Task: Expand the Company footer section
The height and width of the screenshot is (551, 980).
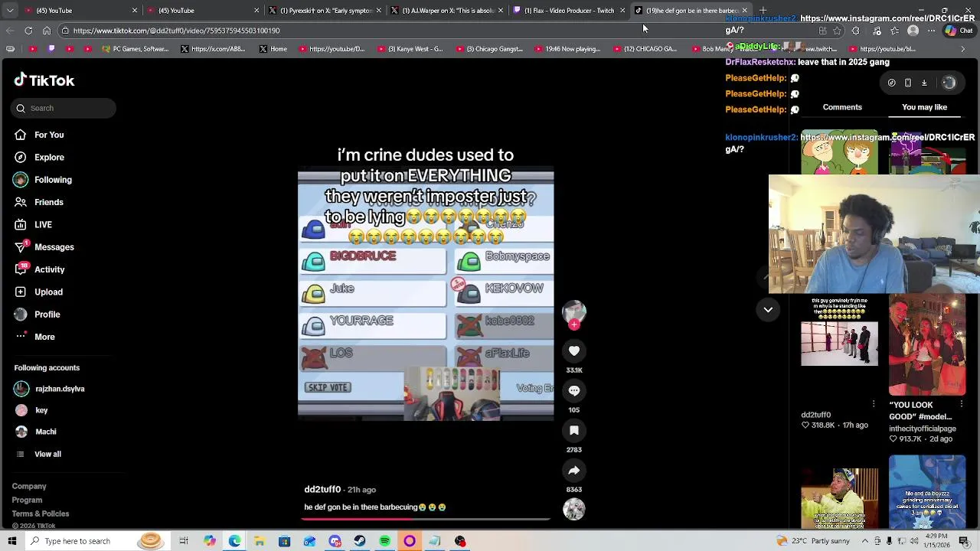Action: (x=29, y=486)
